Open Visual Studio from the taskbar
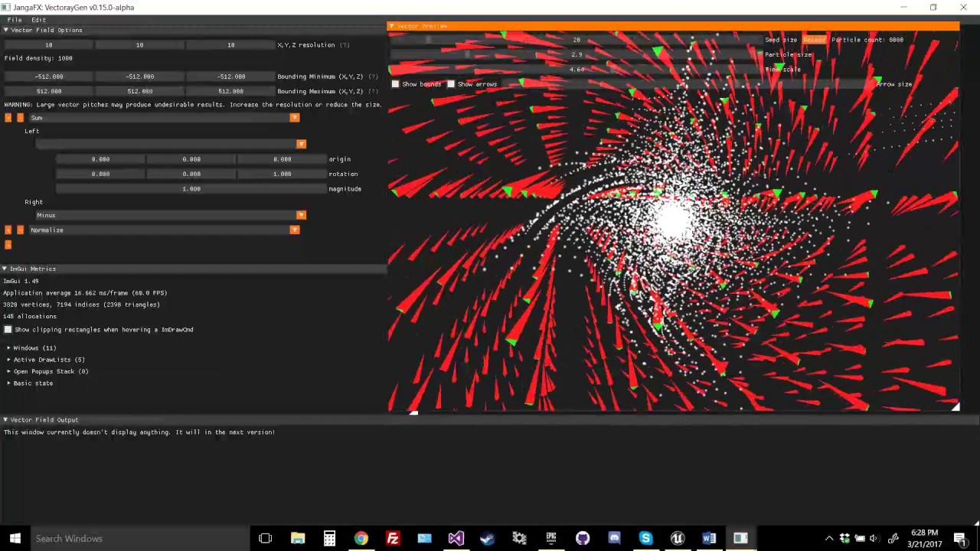 [x=456, y=539]
